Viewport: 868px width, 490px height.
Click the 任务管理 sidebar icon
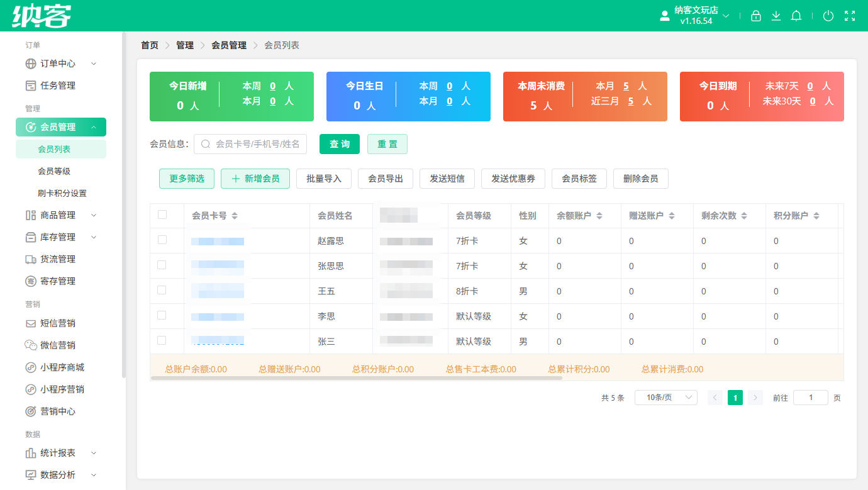point(31,86)
